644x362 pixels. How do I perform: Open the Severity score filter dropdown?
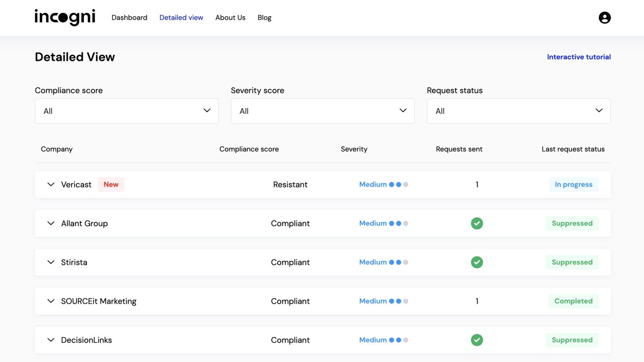pos(322,111)
